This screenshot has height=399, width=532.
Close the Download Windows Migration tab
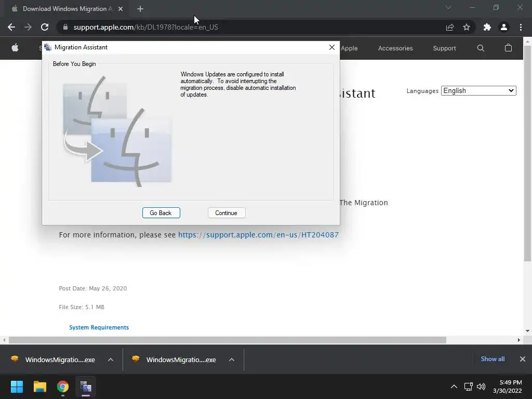[121, 9]
